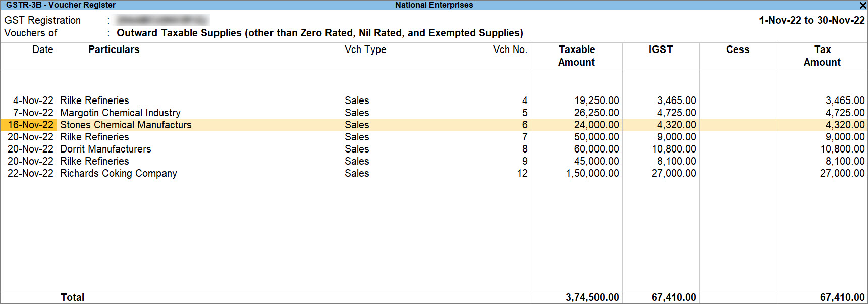Close the GSTR-3B Voucher Register window

862,5
